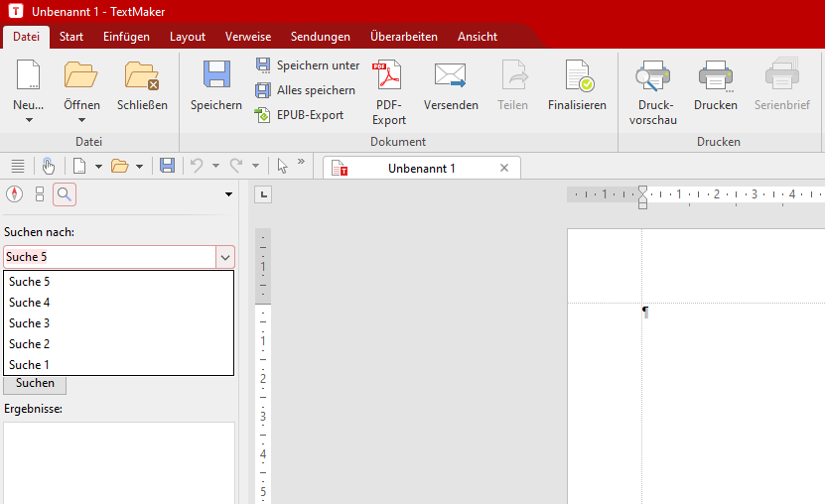The width and height of the screenshot is (825, 504).
Task: Open the Neu dropdown arrow in the ribbon
Action: [29, 120]
